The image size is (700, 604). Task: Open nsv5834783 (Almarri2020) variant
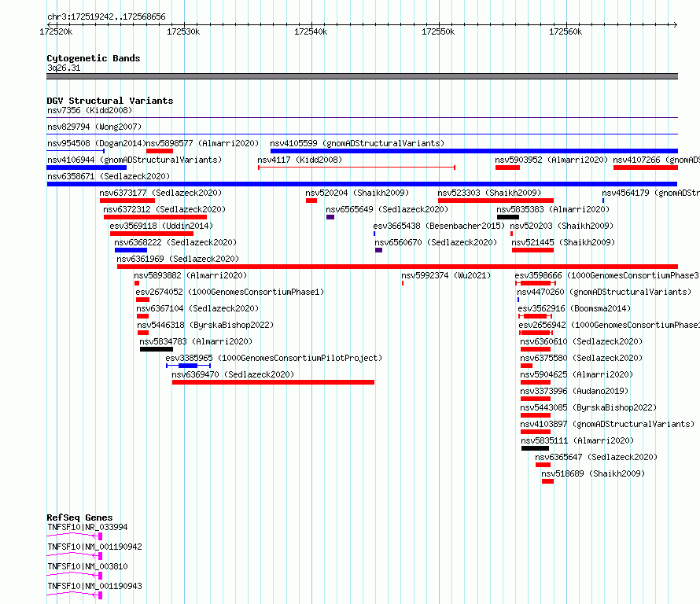[196, 341]
